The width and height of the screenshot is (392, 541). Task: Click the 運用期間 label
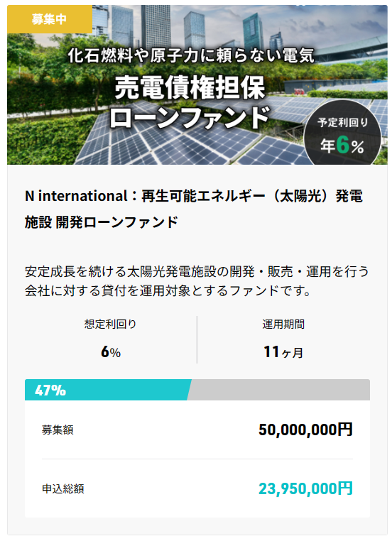click(x=283, y=324)
